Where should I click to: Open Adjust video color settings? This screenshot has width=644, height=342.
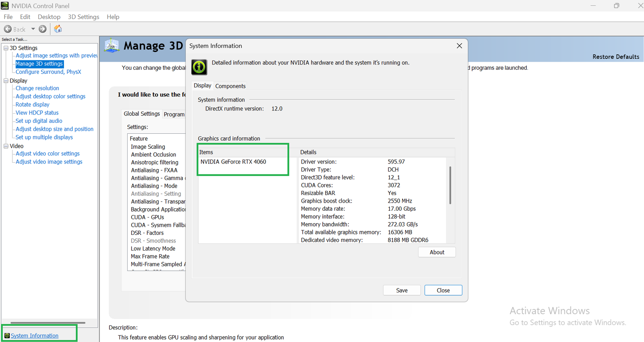click(x=48, y=153)
